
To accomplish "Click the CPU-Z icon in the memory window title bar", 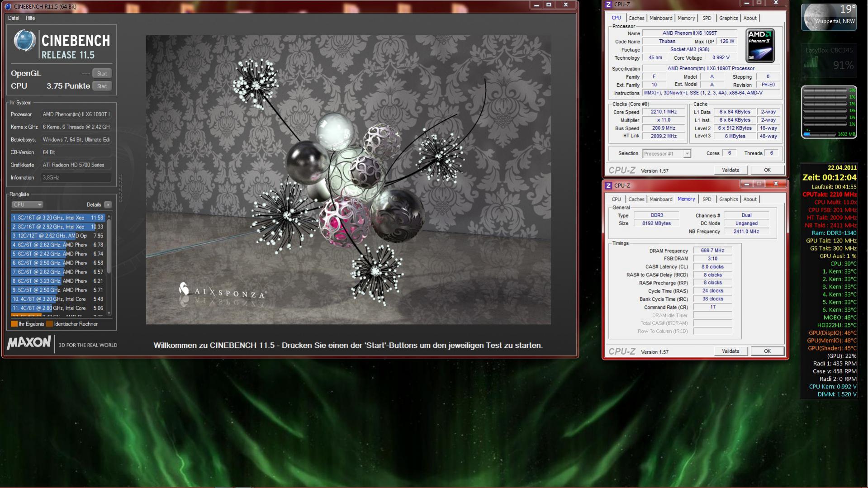I will pos(608,185).
